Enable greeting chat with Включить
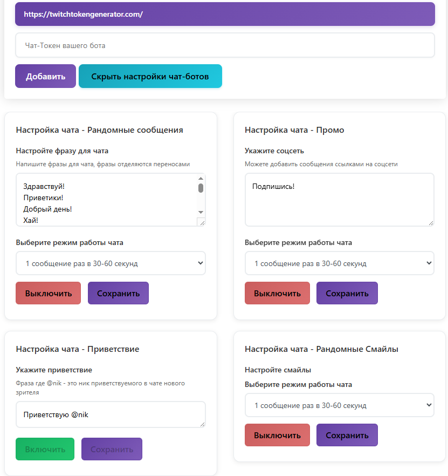Screen dimensions: 448x476 point(45,449)
